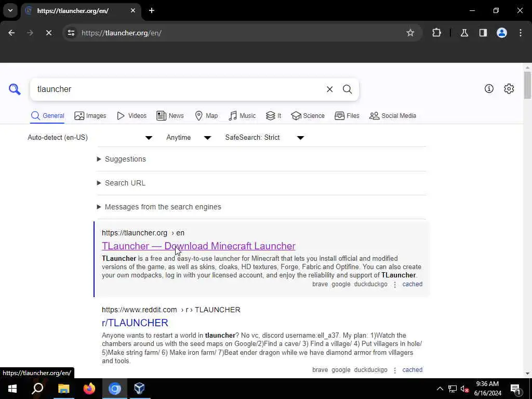The image size is (532, 399).
Task: Expand the Search URL section
Action: [x=121, y=183]
